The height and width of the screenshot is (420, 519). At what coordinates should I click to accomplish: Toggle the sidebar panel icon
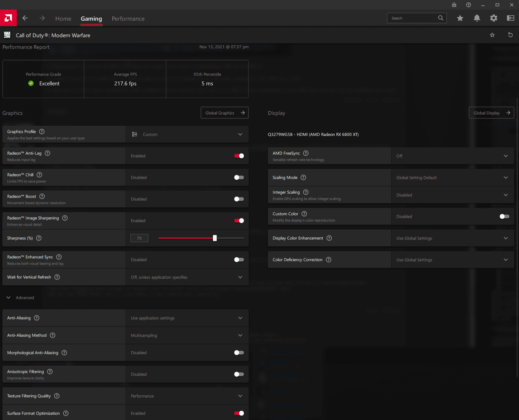510,18
